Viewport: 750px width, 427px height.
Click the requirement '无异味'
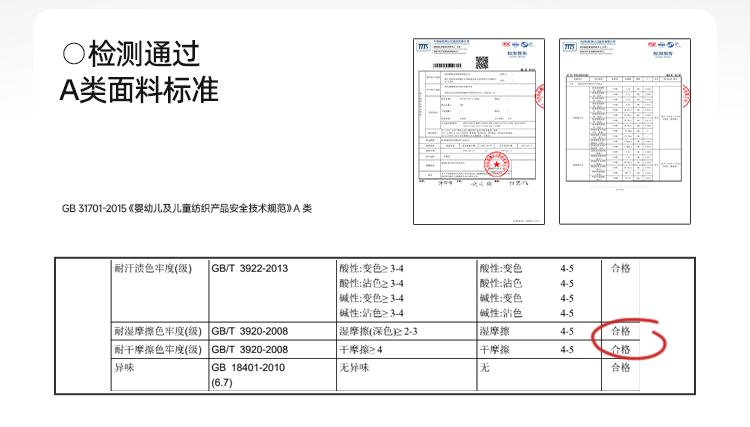(x=354, y=368)
